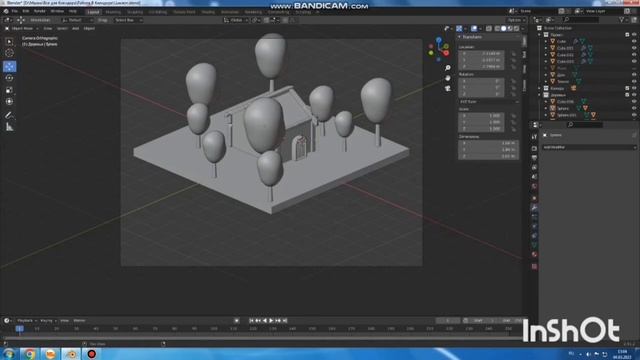Open the timeline Marker menu

[x=79, y=321]
